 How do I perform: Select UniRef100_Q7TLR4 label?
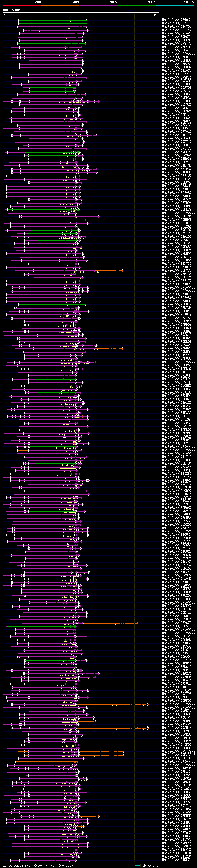[177, 379]
